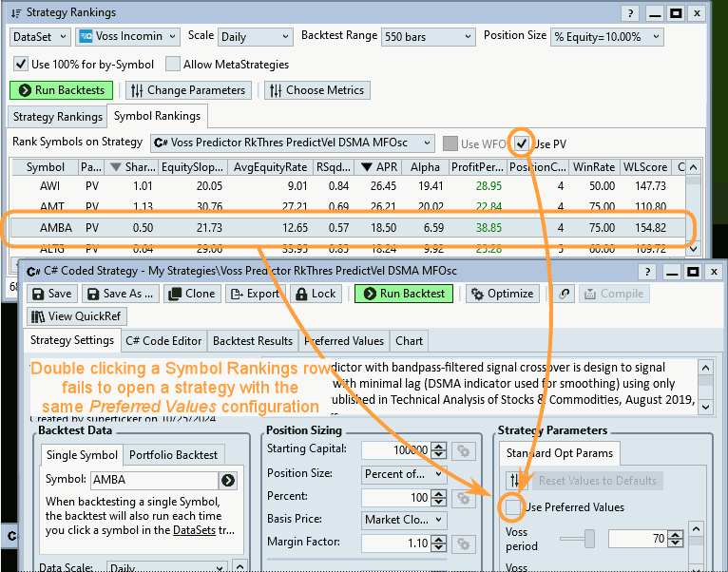This screenshot has width=728, height=572.
Task: Adjust the Voss period slider
Action: click(589, 540)
